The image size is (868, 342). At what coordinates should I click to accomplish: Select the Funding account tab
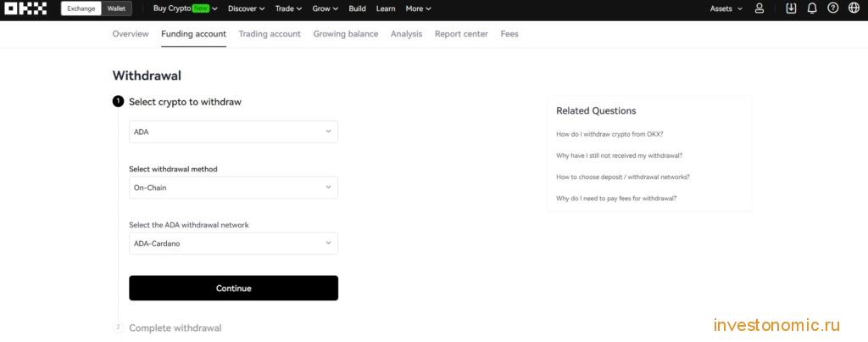[194, 34]
